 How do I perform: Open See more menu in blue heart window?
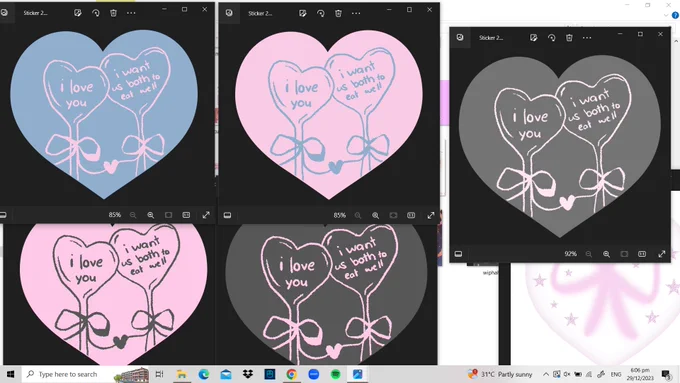coord(131,13)
